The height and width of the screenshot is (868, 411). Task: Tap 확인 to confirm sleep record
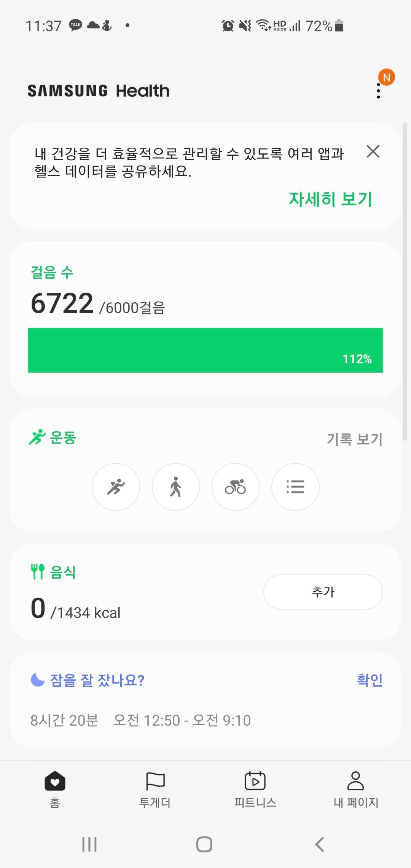pyautogui.click(x=370, y=680)
